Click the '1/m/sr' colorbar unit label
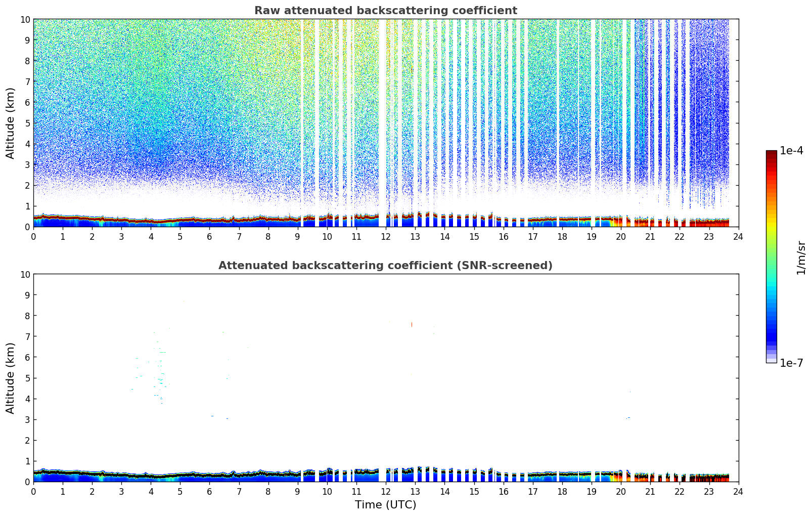Screen dimensions: 812x516 point(800,257)
